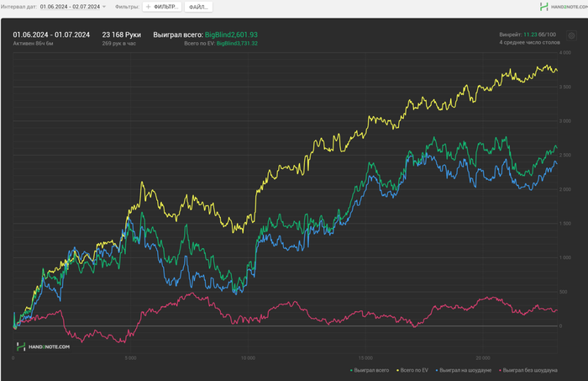The image size is (588, 381).
Task: Click the 269 рук в час label
Action: (x=119, y=44)
